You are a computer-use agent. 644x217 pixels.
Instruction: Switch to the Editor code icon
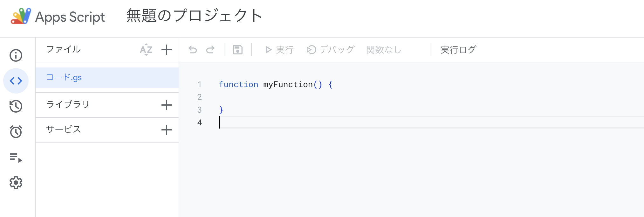[x=16, y=81]
